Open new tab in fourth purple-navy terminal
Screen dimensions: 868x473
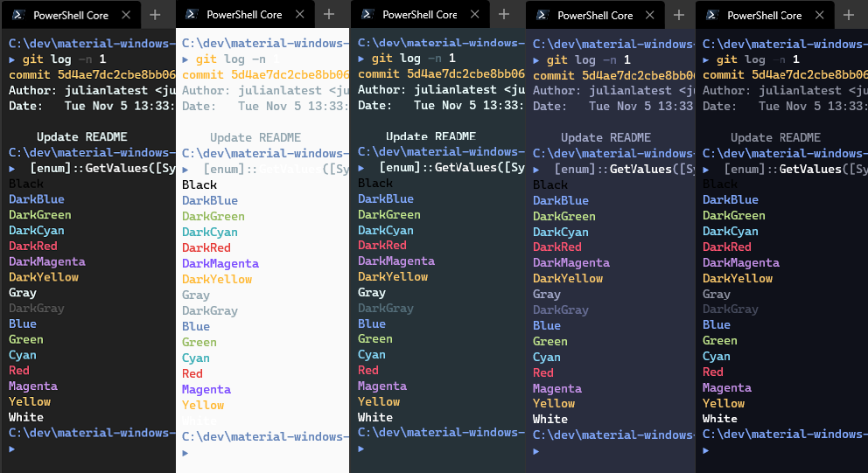pos(679,15)
